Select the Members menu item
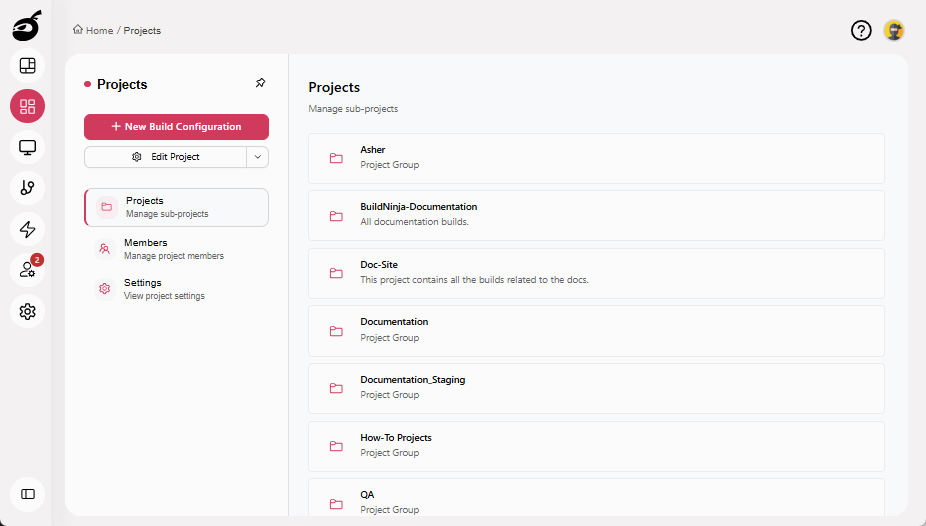The width and height of the screenshot is (926, 526). (x=177, y=249)
